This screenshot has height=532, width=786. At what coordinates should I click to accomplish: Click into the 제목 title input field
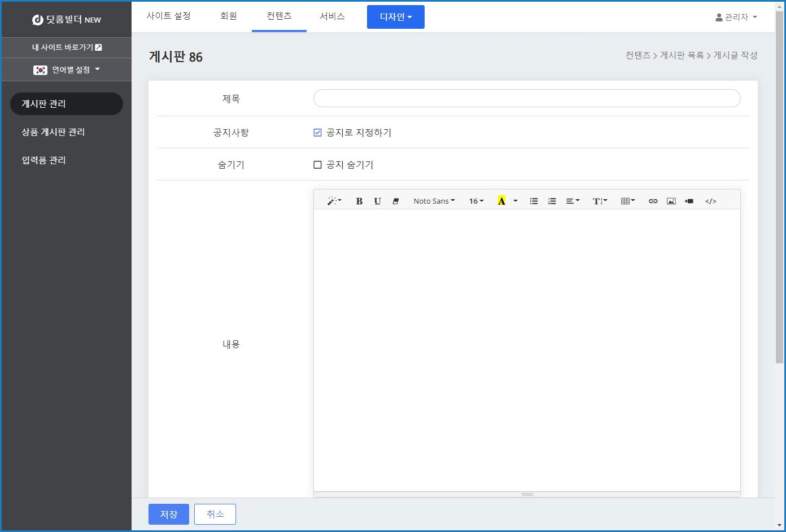[526, 98]
